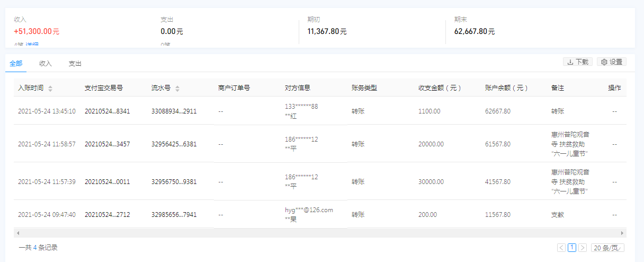Click the 下载 download button
644x262 pixels.
[x=577, y=62]
